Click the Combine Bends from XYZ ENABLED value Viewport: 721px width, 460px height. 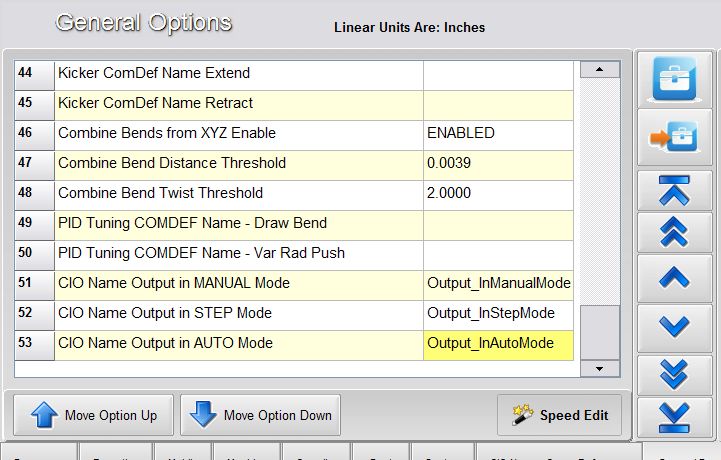[498, 133]
